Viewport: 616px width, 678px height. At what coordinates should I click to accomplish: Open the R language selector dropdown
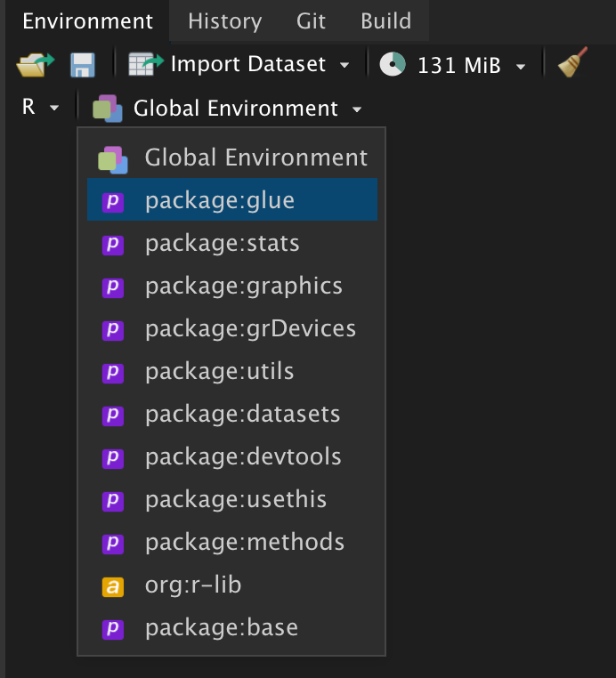pyautogui.click(x=40, y=108)
